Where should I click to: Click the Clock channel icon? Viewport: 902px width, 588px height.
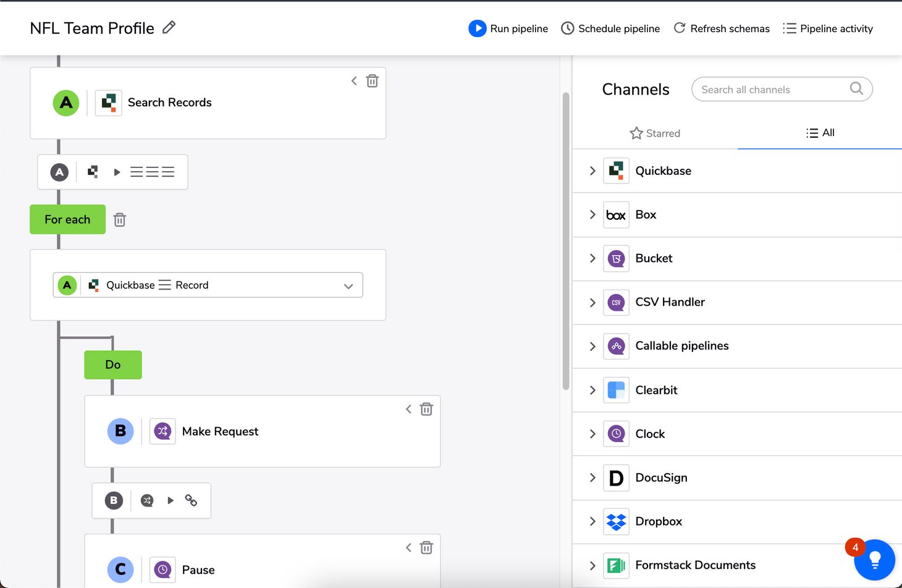tap(615, 434)
